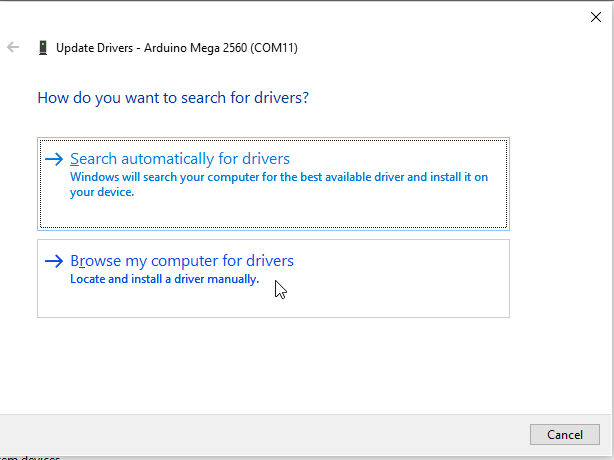614x460 pixels.
Task: Click the Cancel button
Action: click(565, 435)
